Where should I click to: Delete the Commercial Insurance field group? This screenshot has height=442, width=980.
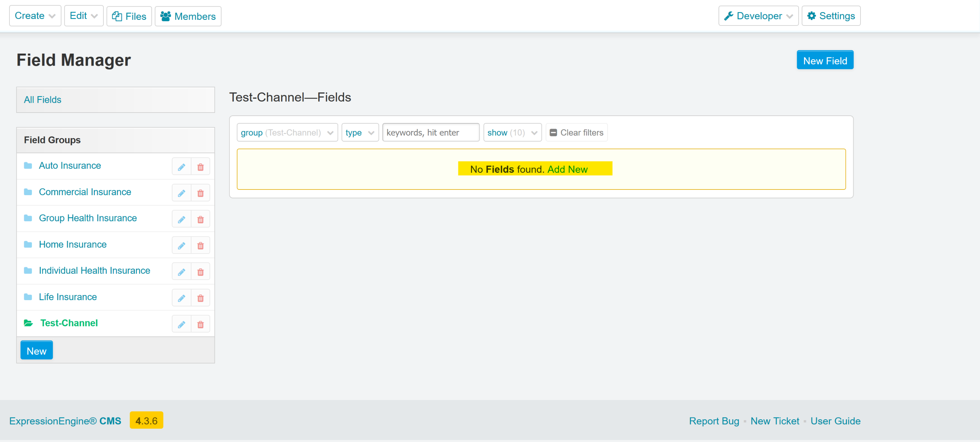(201, 193)
